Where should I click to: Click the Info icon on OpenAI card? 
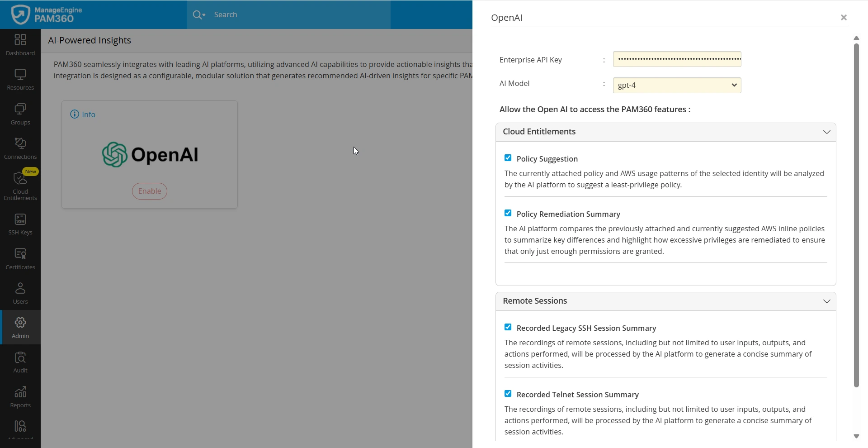pyautogui.click(x=75, y=114)
